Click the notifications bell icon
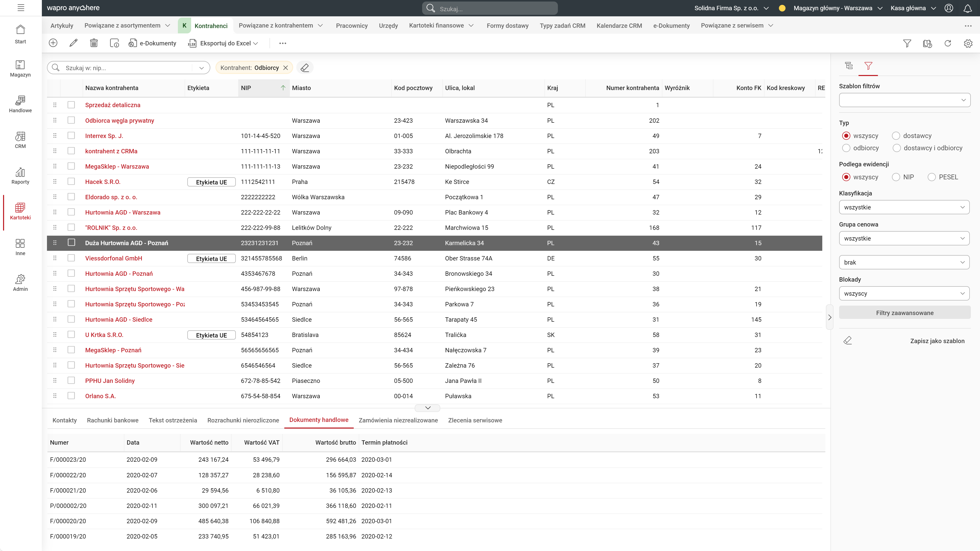The image size is (980, 551). [967, 8]
